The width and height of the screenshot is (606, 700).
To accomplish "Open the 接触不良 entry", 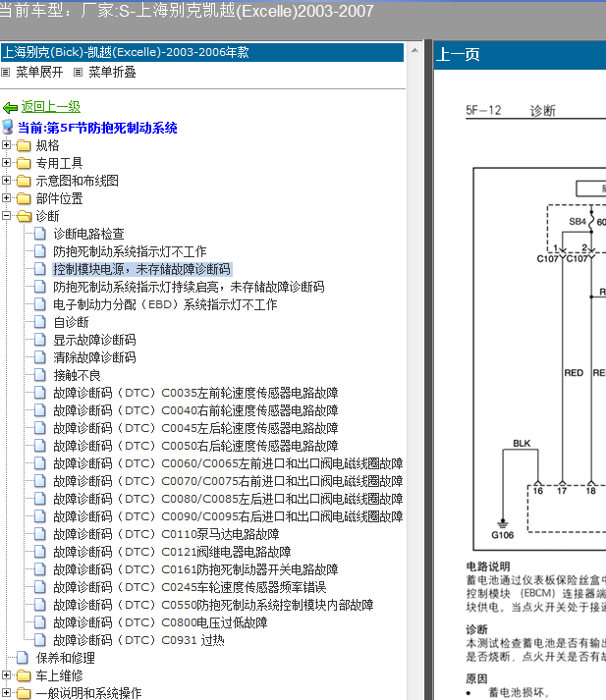I will coord(77,375).
